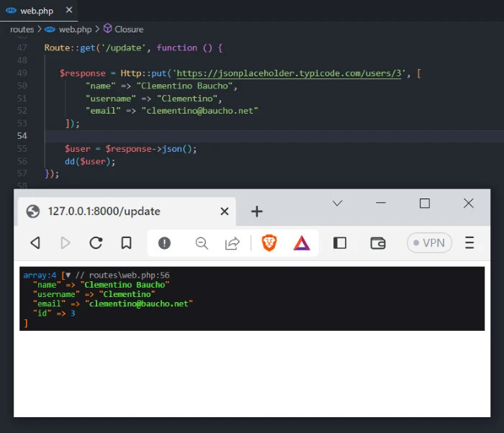Image resolution: width=504 pixels, height=433 pixels.
Task: Bookmark the current page
Action: pyautogui.click(x=126, y=243)
